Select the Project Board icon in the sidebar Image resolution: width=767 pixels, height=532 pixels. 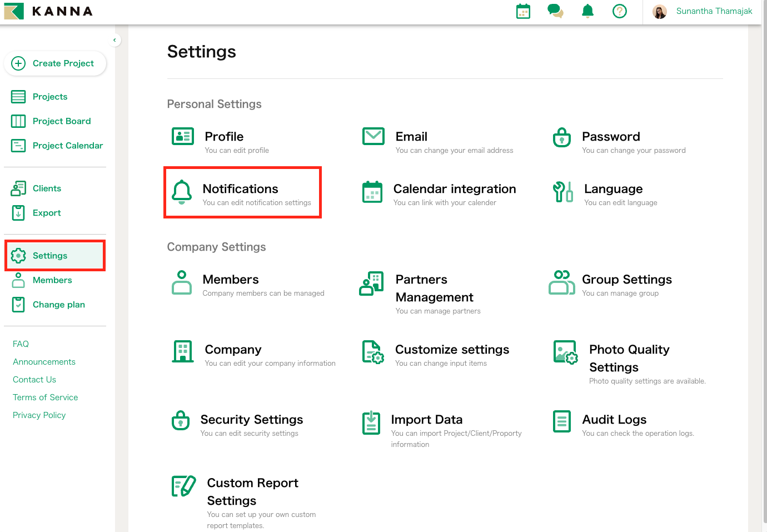point(18,121)
